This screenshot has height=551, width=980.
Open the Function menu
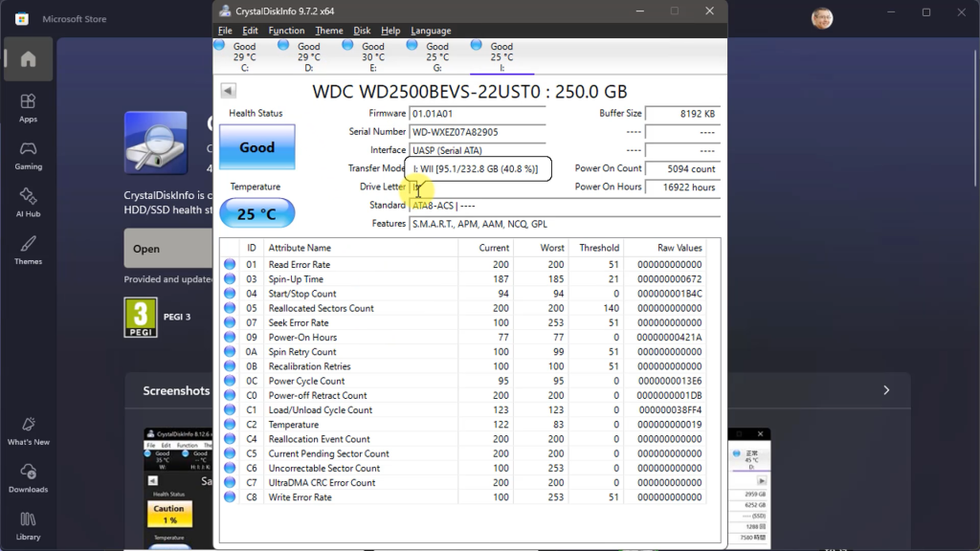coord(286,31)
